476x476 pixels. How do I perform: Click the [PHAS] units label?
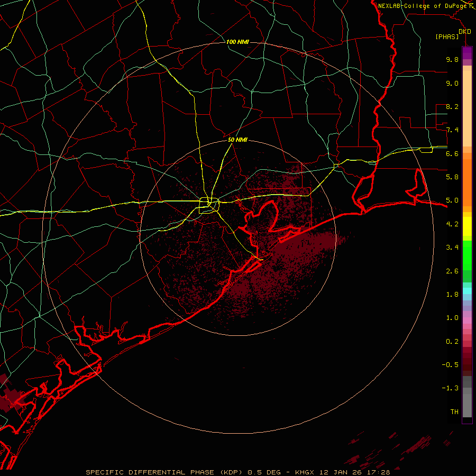coord(447,37)
